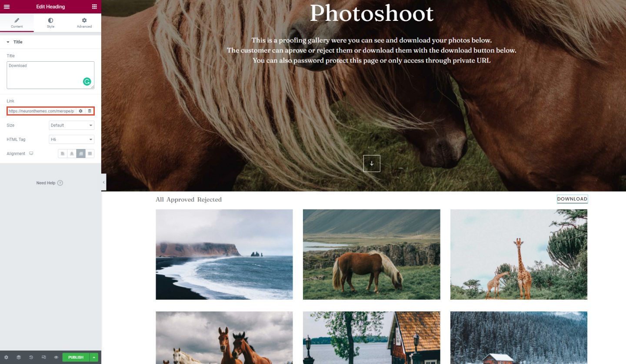Click the Link URL input field
The width and height of the screenshot is (626, 364).
[41, 111]
